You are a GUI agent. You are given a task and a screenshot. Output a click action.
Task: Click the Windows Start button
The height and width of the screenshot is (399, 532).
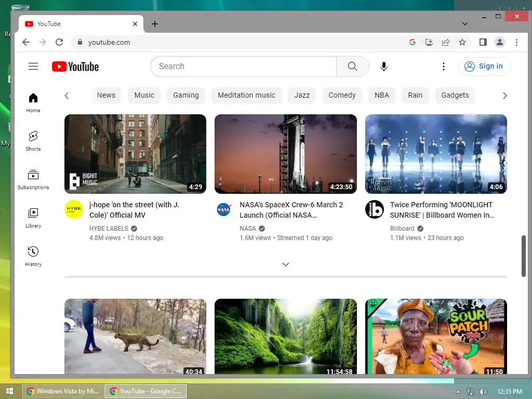9,392
